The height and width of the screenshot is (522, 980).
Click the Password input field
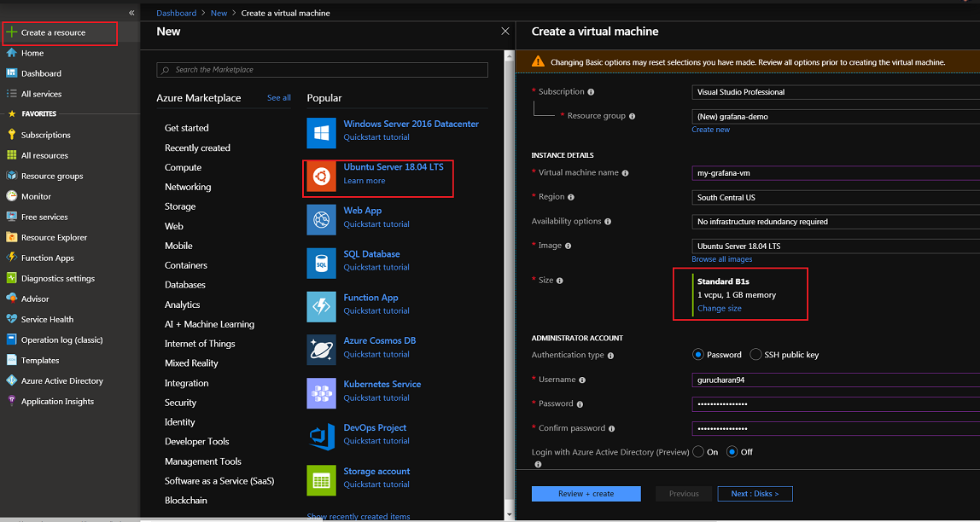coord(836,404)
